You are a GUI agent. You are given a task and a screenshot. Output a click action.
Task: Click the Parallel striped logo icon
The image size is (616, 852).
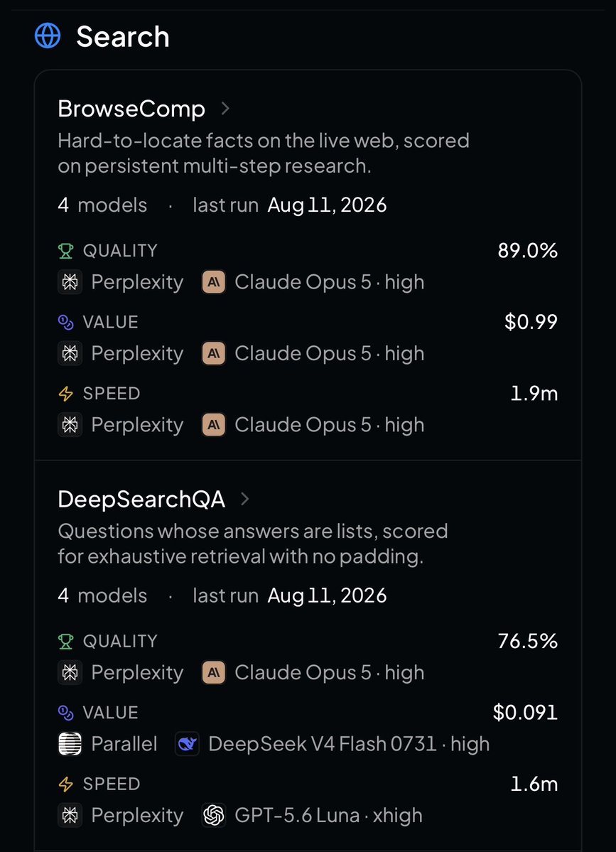(70, 744)
